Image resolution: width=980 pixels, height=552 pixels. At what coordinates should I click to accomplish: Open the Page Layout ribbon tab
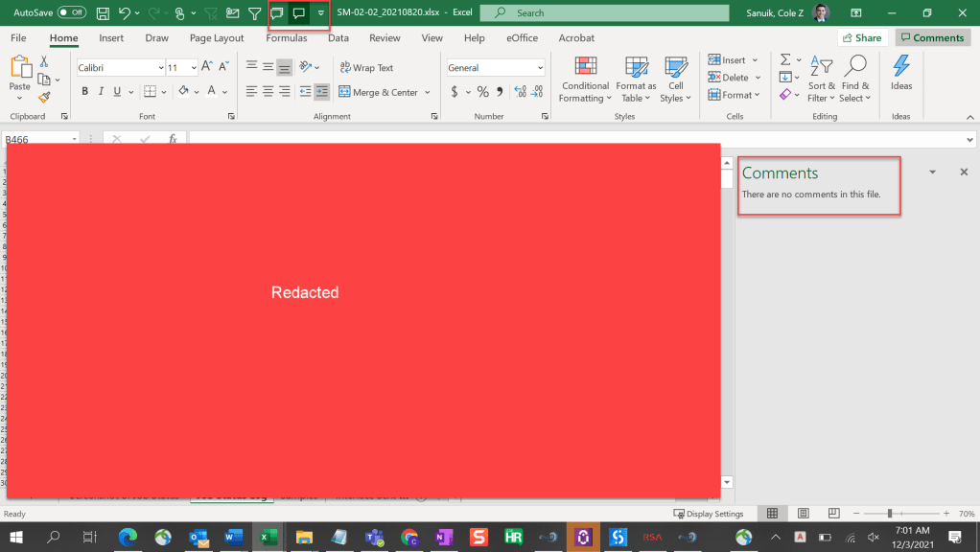[x=217, y=38]
